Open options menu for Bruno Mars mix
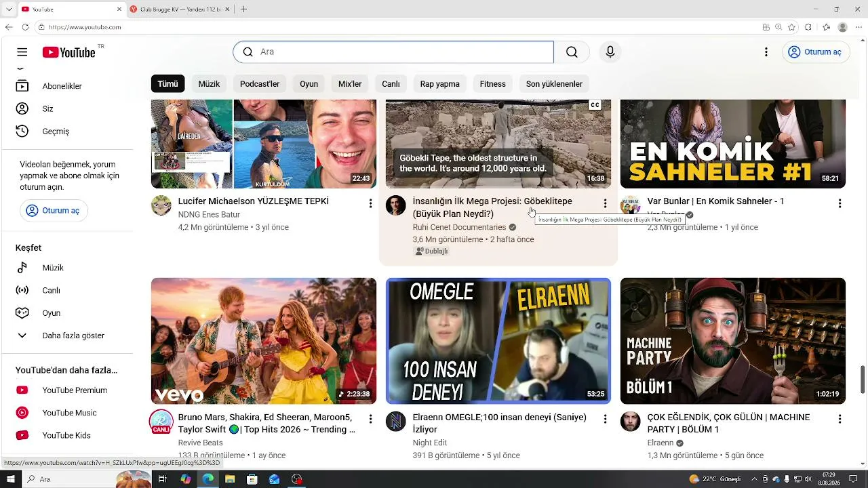 [x=370, y=420]
